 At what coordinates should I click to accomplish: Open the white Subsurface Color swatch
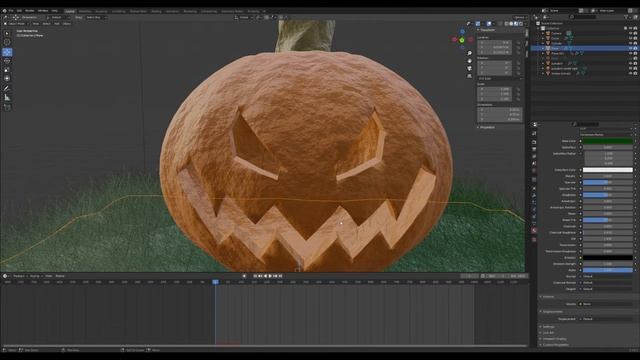click(608, 170)
